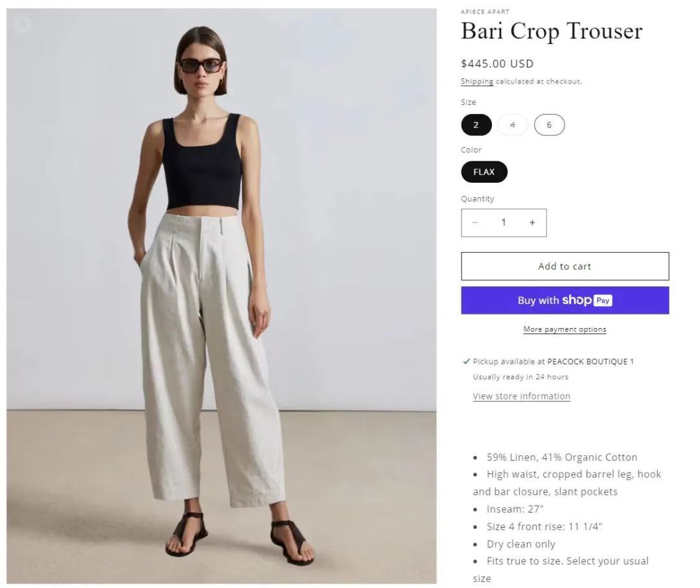Click the Bari Crop Trouser title
Viewport: 700px width, 588px height.
coord(552,31)
